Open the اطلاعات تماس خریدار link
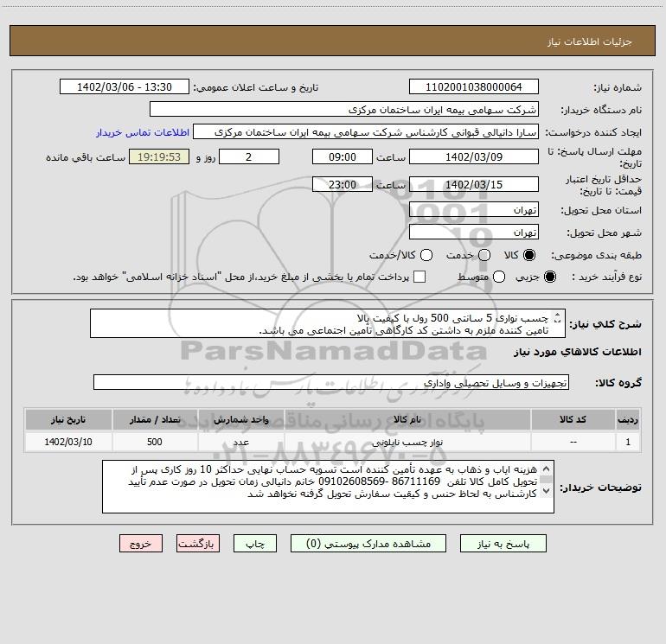Viewport: 666px width, 644px height. tap(143, 132)
